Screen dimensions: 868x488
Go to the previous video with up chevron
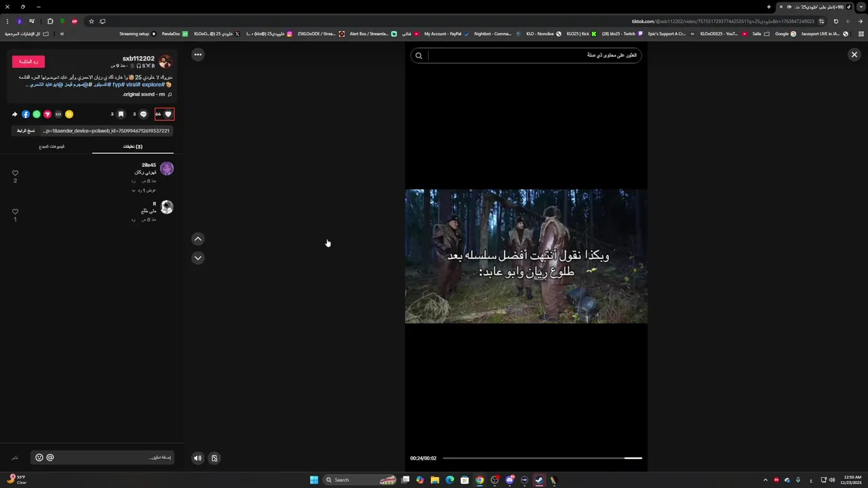[x=198, y=239]
